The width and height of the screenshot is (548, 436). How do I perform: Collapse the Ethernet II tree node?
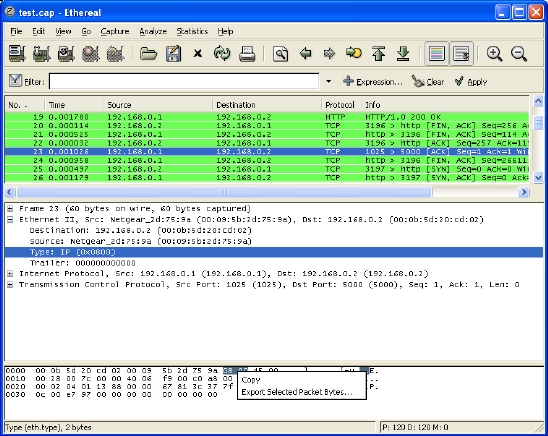[x=10, y=219]
